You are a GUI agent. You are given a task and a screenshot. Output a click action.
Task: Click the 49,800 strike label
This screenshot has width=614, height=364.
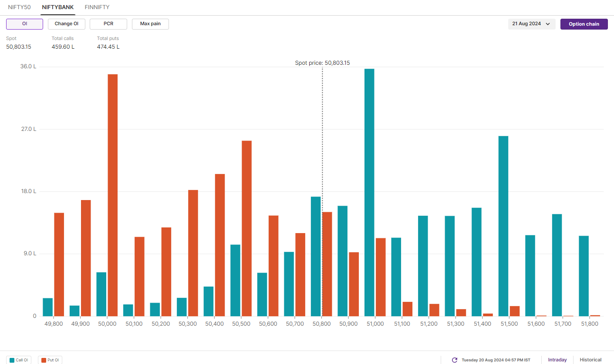pyautogui.click(x=54, y=324)
